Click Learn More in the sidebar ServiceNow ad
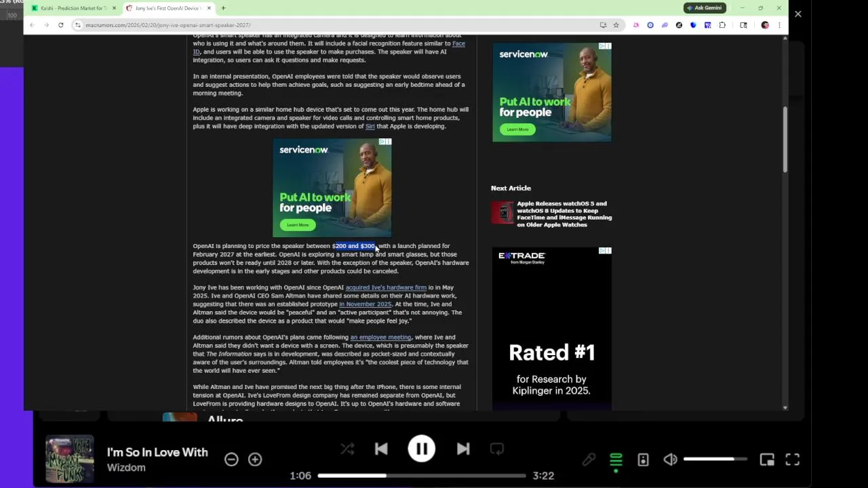Viewport: 868px width, 488px height. 517,129
